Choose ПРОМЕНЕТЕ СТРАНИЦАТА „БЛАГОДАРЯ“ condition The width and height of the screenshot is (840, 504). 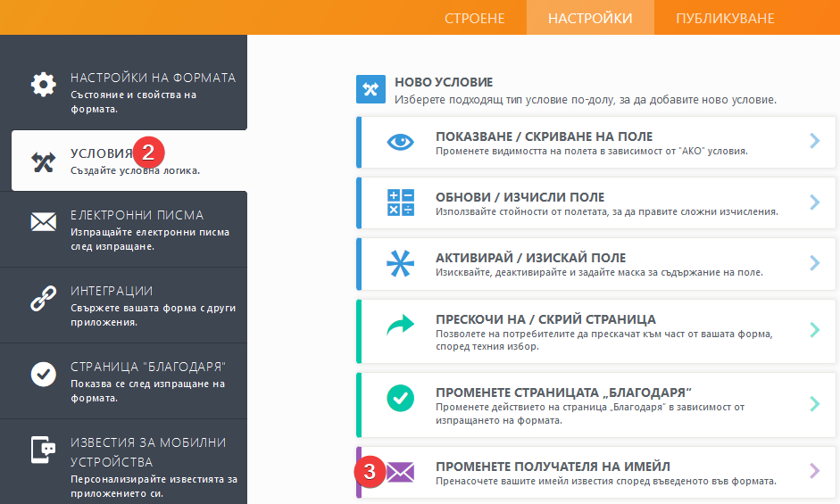tap(595, 405)
